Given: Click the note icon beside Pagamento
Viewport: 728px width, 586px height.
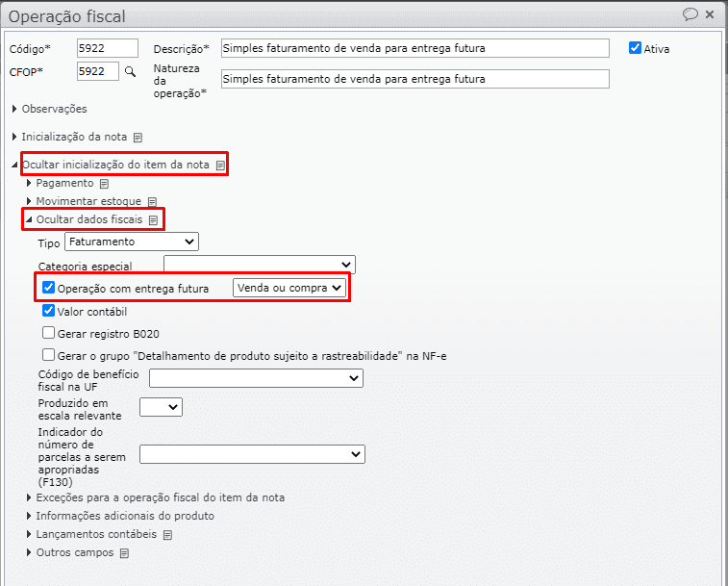Looking at the screenshot, I should (x=104, y=183).
